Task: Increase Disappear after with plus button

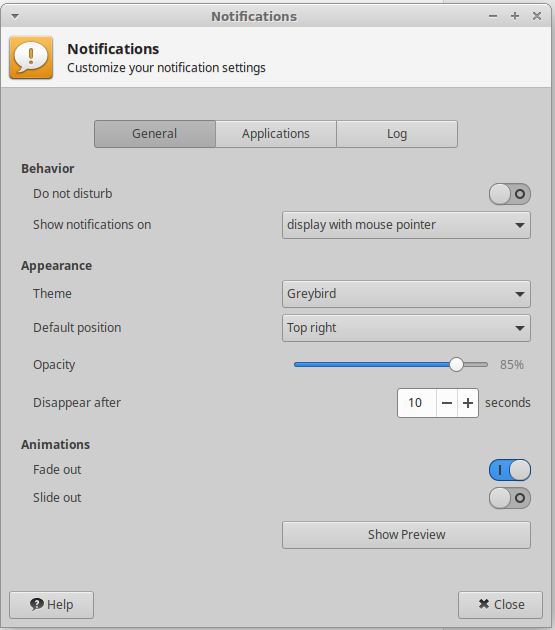Action: tap(468, 403)
